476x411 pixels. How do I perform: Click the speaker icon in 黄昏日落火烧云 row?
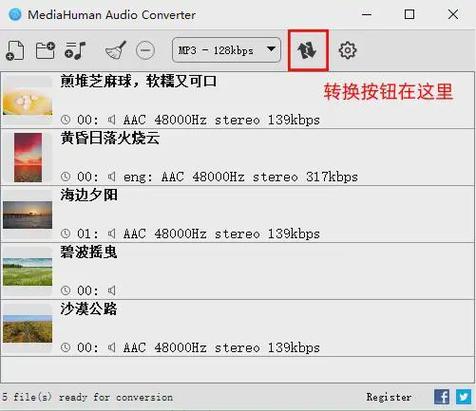[112, 177]
